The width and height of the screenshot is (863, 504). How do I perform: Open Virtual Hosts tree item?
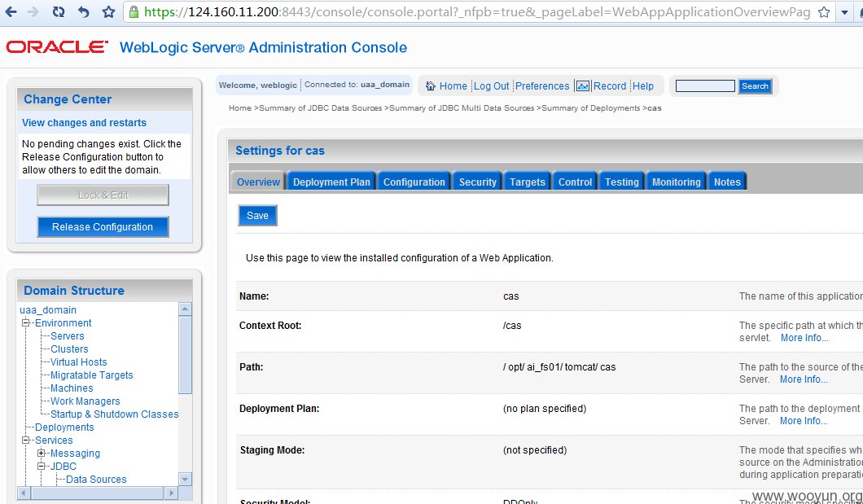79,362
